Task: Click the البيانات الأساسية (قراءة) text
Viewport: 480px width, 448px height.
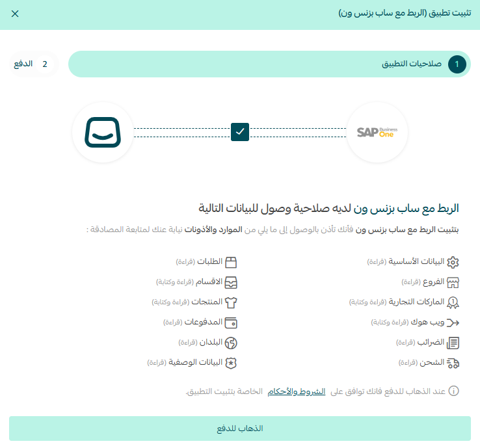Action: (x=406, y=261)
